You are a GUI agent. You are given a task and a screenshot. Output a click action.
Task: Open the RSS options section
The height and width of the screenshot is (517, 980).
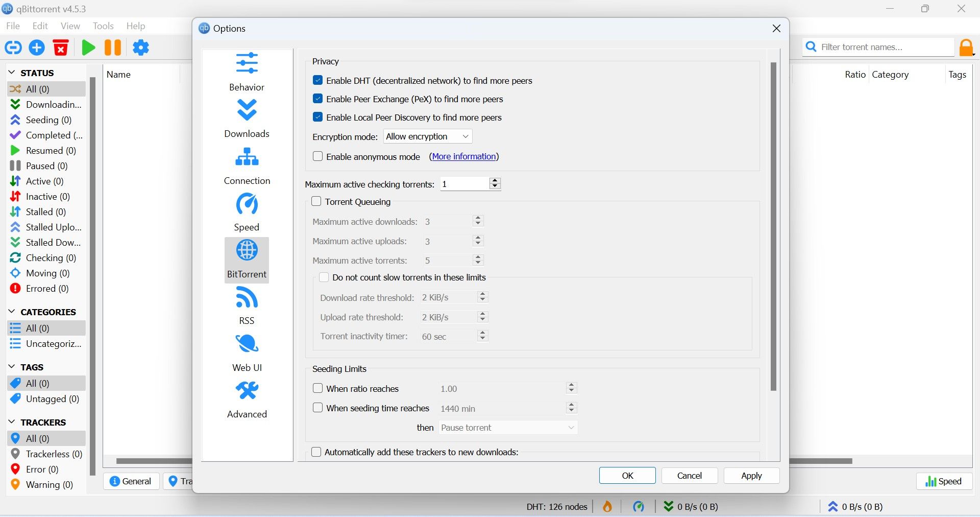click(247, 306)
